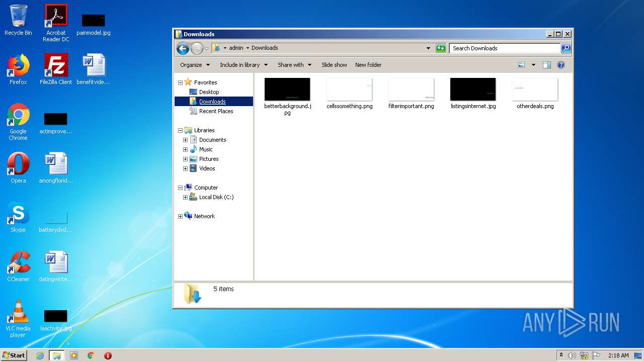Image resolution: width=644 pixels, height=362 pixels.
Task: Select the actimprove desktop file
Action: pyautogui.click(x=56, y=124)
